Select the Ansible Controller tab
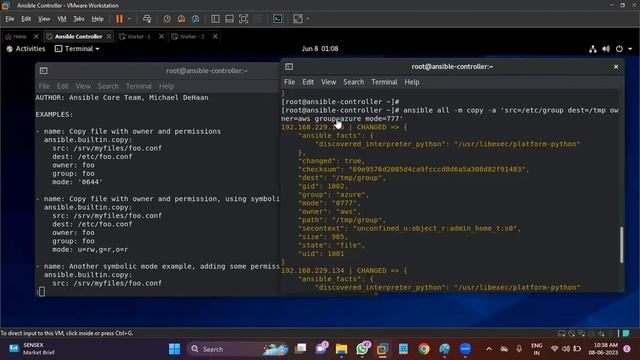This screenshot has height=360, width=640. [78, 36]
